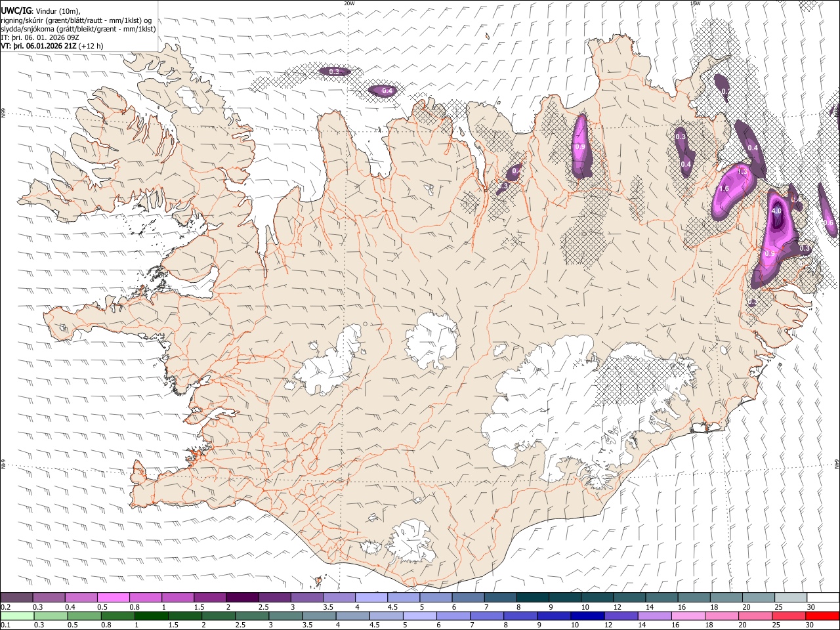Viewport: 840px width, 630px height.
Task: Click the deep blue 10–12 swatch in lower legend
Action: [587, 616]
